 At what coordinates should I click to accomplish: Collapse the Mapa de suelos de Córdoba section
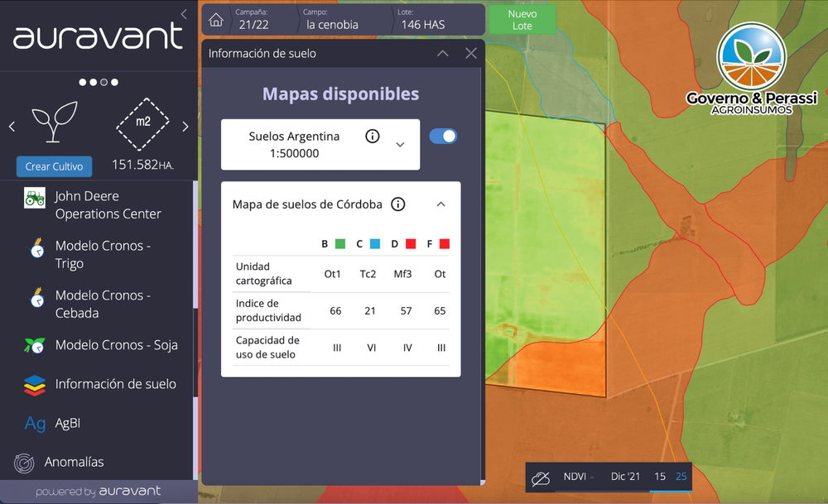tap(441, 204)
